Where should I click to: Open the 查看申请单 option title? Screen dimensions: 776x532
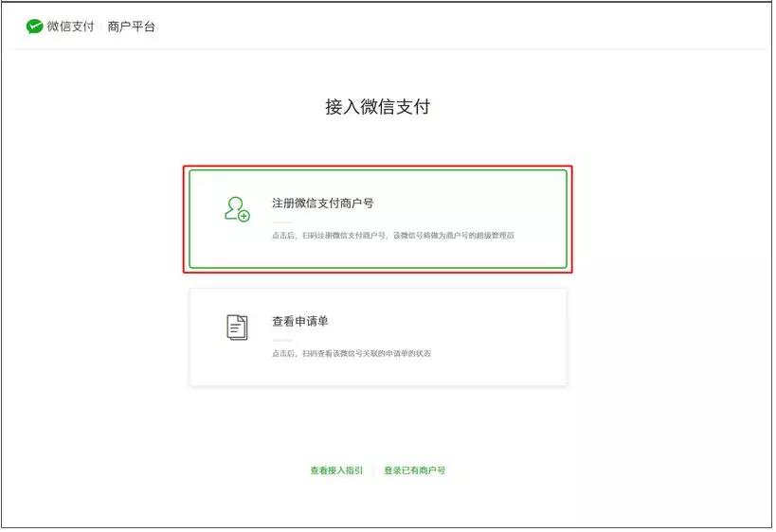pos(300,321)
